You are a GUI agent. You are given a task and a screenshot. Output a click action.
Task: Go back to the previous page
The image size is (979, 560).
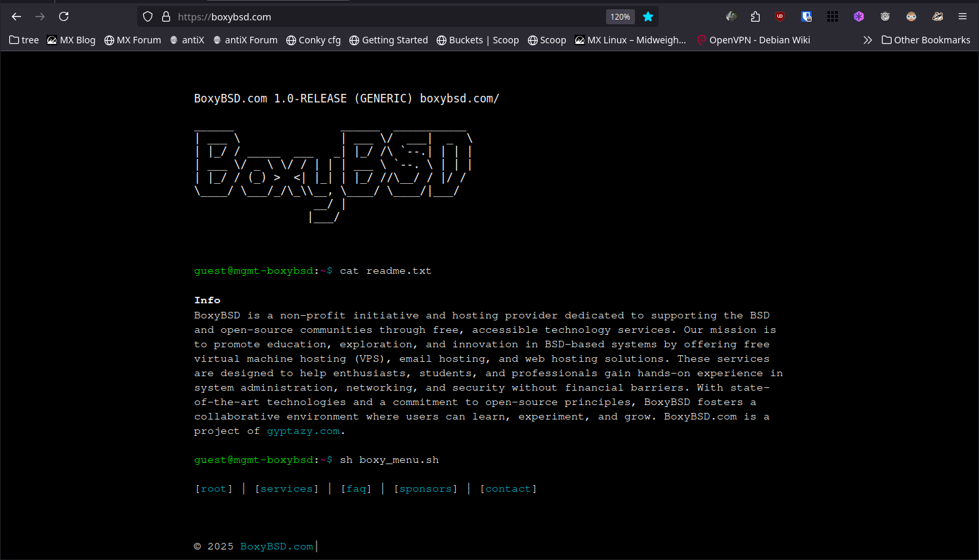point(16,16)
